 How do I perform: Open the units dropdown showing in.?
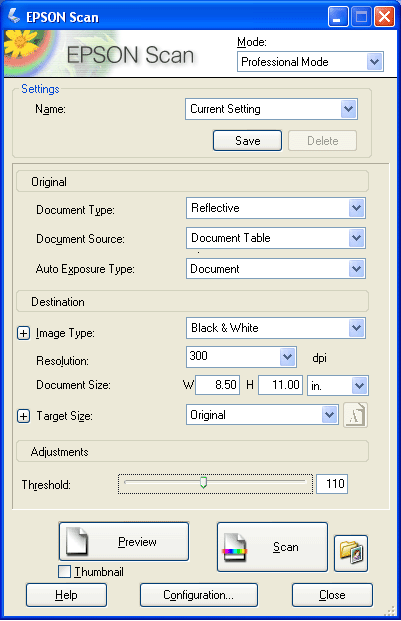click(338, 385)
